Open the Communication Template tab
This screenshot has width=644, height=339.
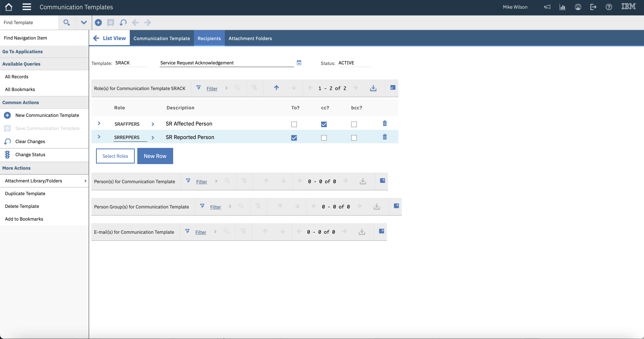click(x=162, y=38)
